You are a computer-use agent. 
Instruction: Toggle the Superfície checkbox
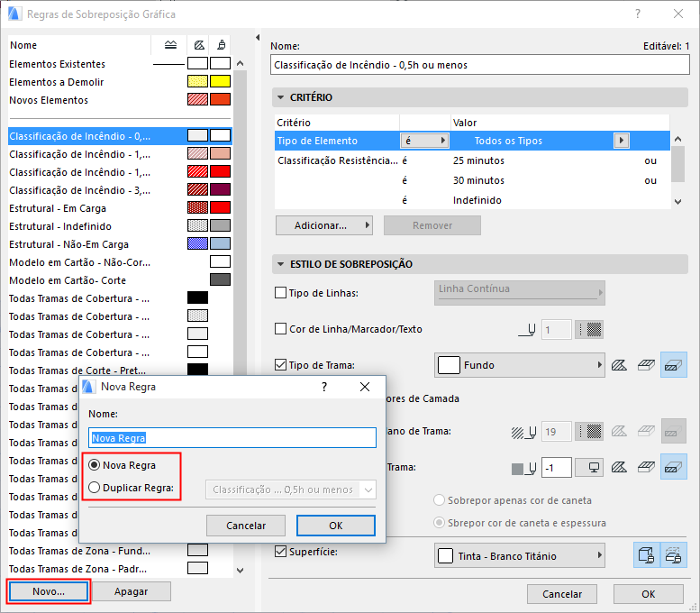pyautogui.click(x=281, y=552)
